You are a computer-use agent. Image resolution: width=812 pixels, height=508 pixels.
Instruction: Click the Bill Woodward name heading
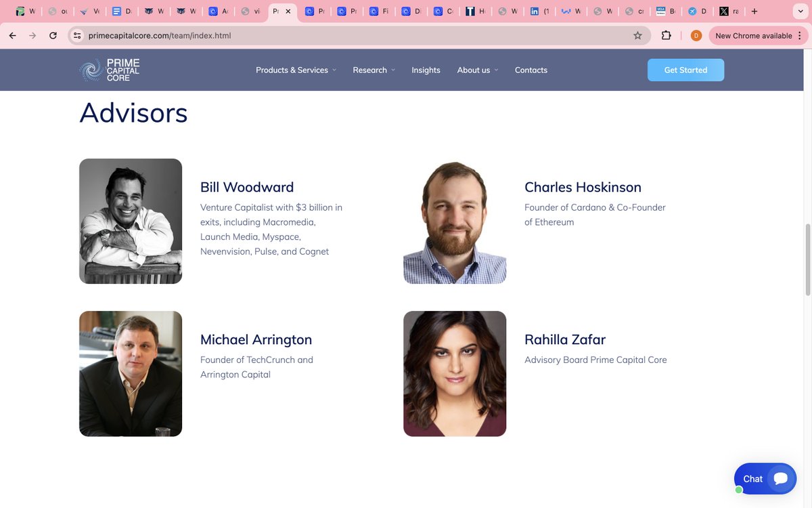(x=247, y=187)
